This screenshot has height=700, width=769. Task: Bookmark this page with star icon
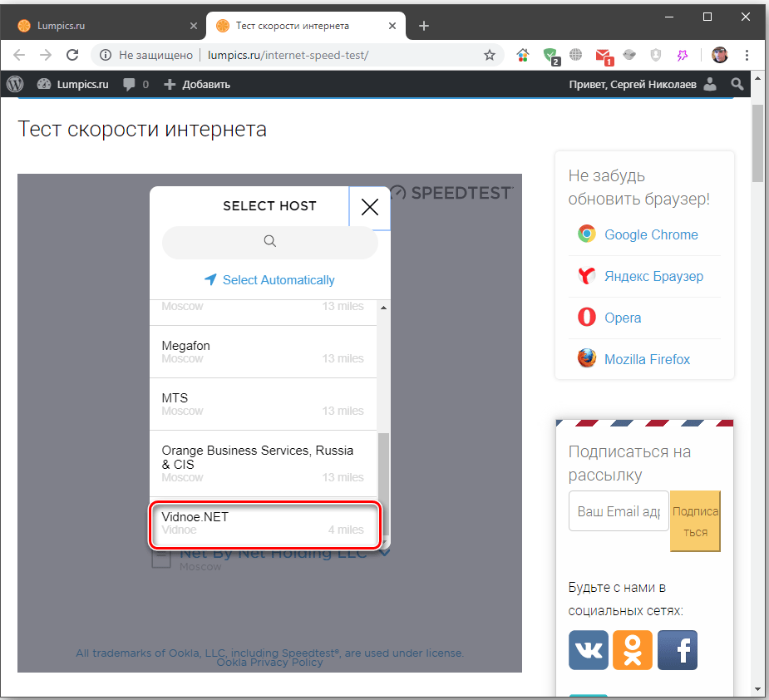490,55
